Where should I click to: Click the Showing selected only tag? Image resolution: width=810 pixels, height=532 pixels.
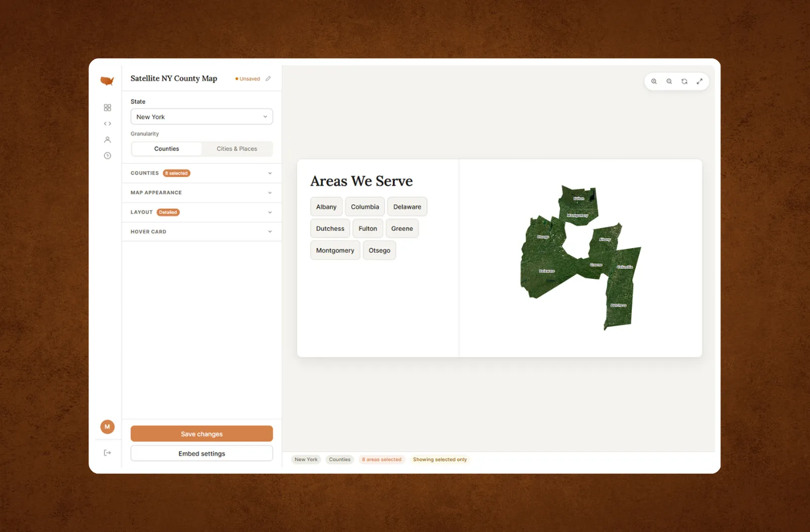pyautogui.click(x=440, y=460)
